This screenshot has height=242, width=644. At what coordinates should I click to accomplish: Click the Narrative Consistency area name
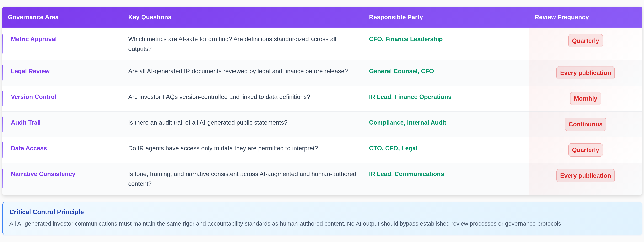(x=43, y=174)
